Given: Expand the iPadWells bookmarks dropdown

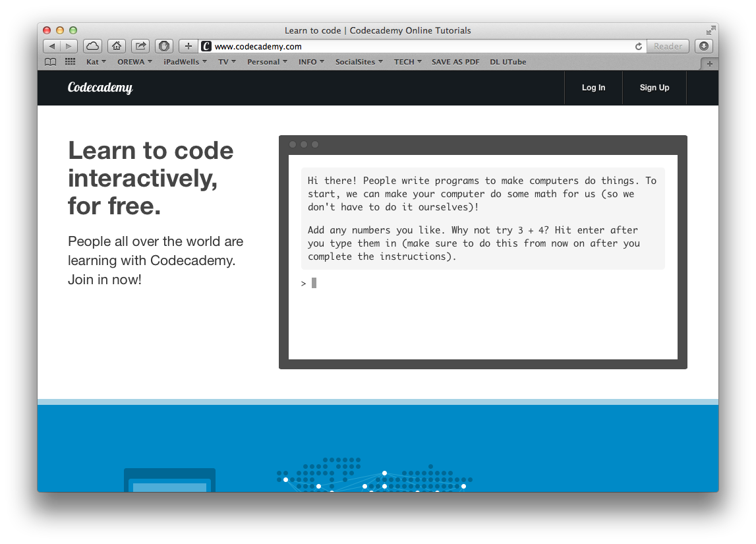Looking at the screenshot, I should [x=185, y=62].
